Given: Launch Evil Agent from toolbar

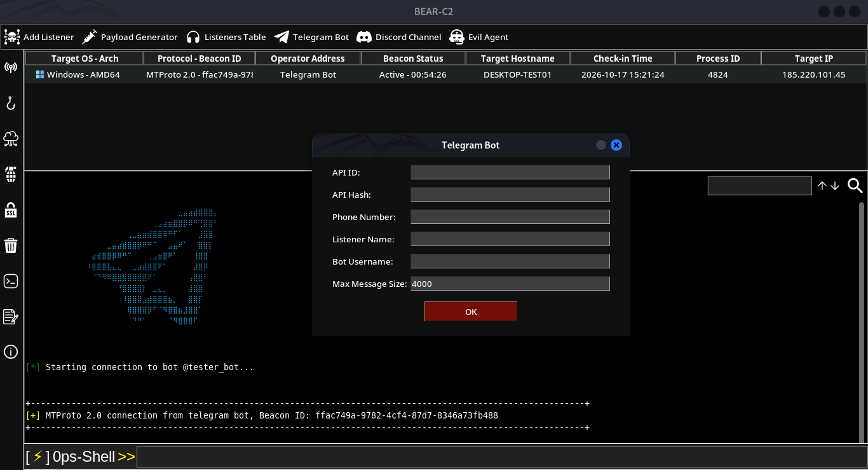Looking at the screenshot, I should point(479,37).
